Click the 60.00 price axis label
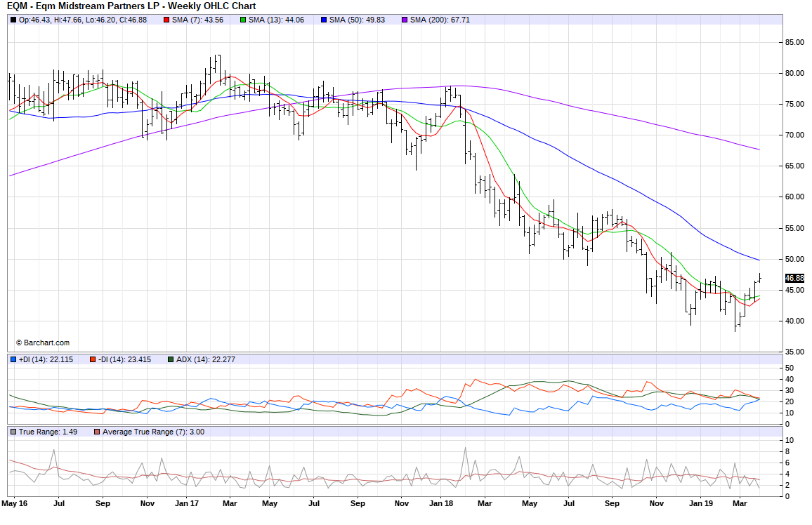 (x=795, y=197)
